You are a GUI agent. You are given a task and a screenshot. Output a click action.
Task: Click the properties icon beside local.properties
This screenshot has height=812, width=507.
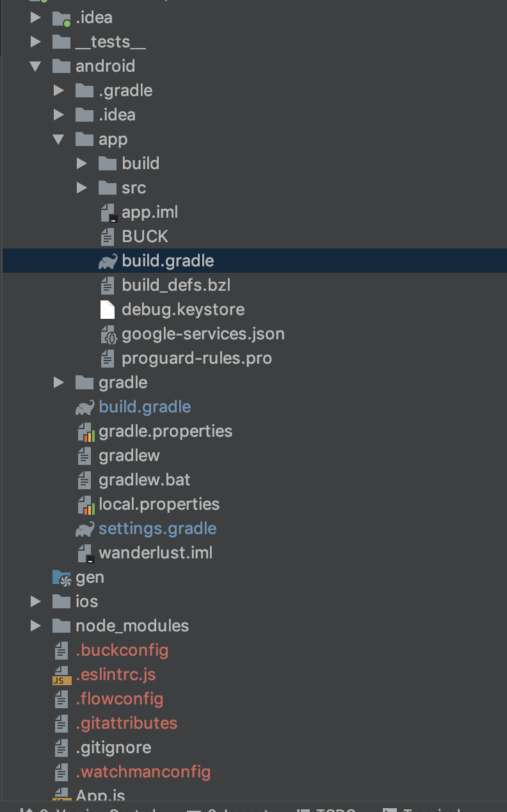tap(85, 505)
